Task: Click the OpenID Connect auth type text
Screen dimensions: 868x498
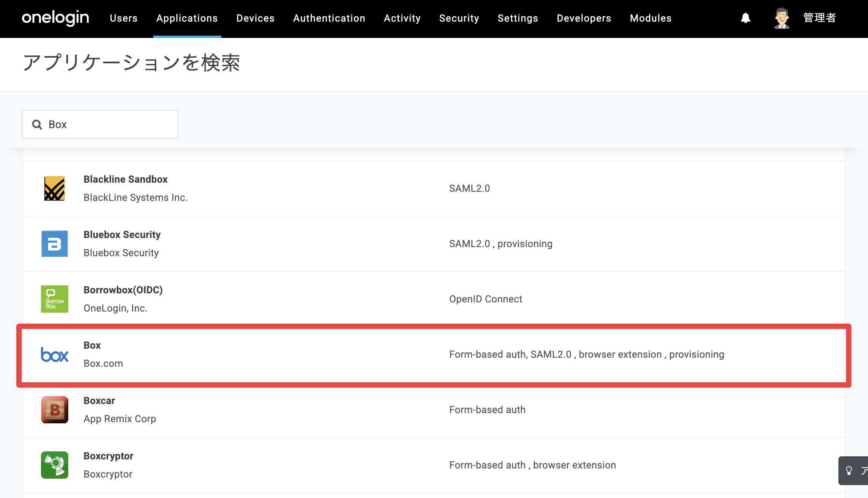Action: coord(486,299)
